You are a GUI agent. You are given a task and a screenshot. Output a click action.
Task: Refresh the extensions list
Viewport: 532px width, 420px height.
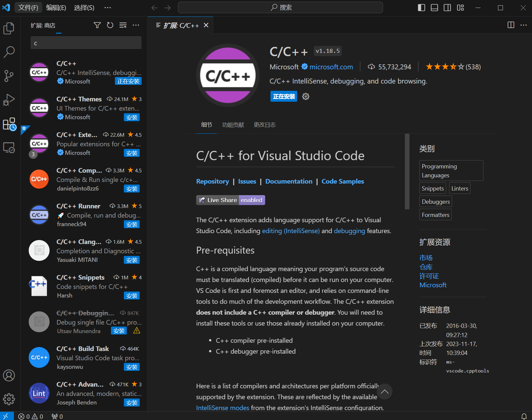point(110,25)
